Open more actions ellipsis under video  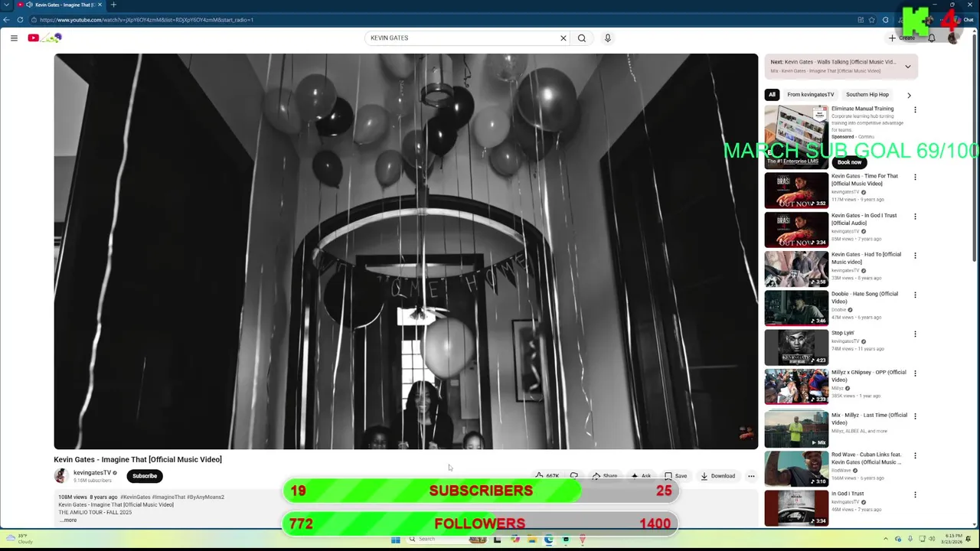pos(751,476)
